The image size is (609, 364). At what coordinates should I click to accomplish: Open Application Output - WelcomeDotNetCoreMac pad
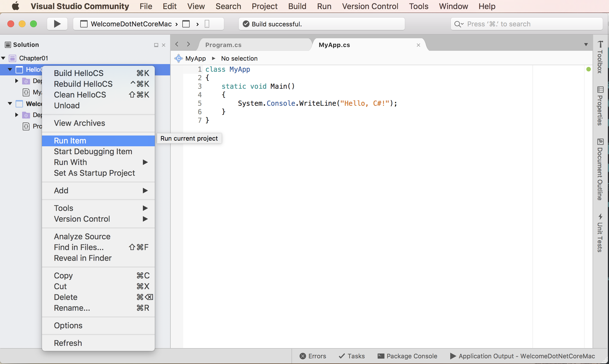(x=523, y=356)
